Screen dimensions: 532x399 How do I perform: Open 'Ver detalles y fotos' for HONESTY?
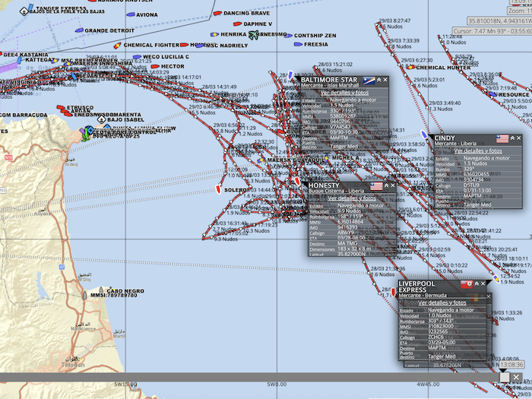[352, 198]
